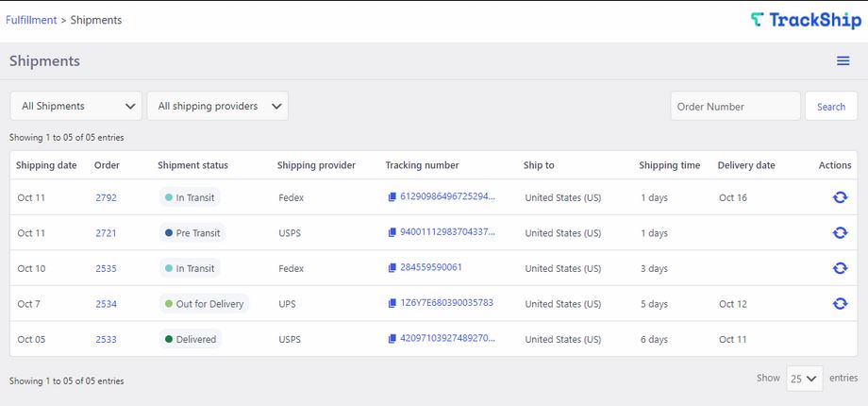The height and width of the screenshot is (406, 868).
Task: Expand the All Shipments filter dropdown
Action: (x=76, y=106)
